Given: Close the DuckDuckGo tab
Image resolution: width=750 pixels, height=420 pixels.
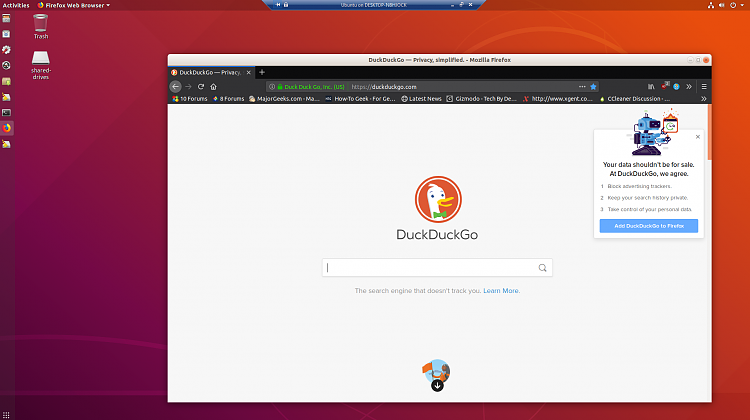Looking at the screenshot, I should point(249,72).
